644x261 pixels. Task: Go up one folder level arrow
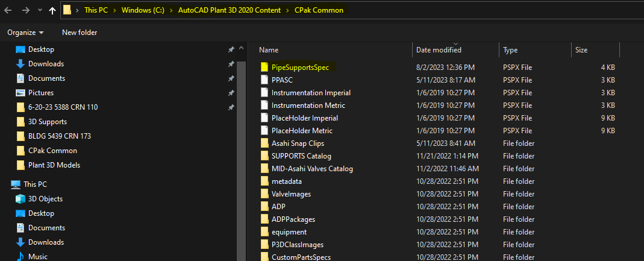click(52, 11)
